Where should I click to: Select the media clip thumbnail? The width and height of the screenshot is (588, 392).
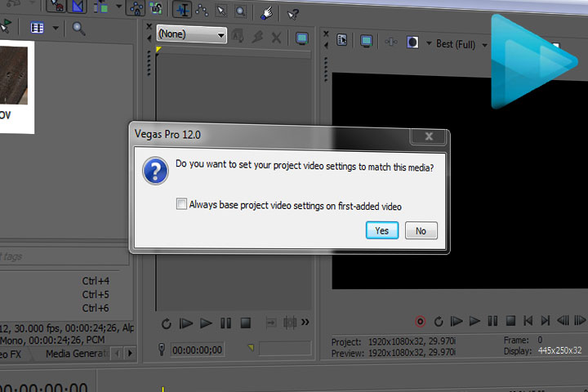click(x=14, y=75)
